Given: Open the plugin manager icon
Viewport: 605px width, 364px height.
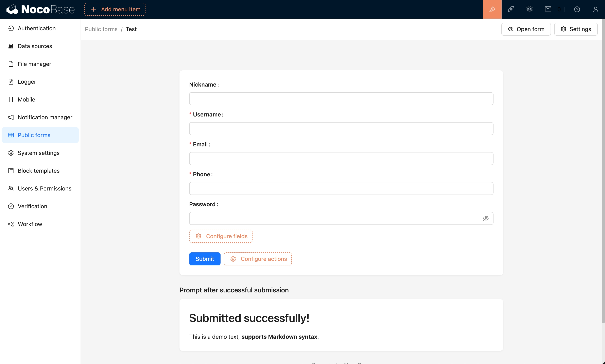Looking at the screenshot, I should point(511,9).
